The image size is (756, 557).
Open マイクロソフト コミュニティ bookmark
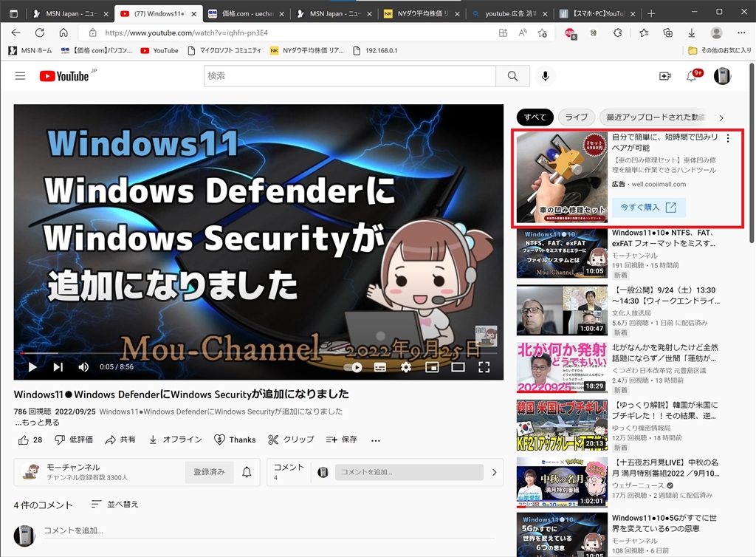tap(224, 51)
